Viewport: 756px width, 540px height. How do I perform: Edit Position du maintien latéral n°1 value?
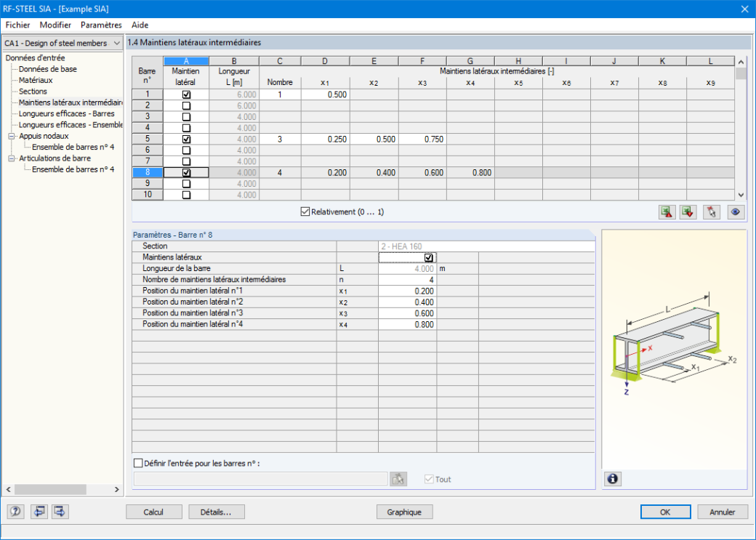click(x=407, y=291)
